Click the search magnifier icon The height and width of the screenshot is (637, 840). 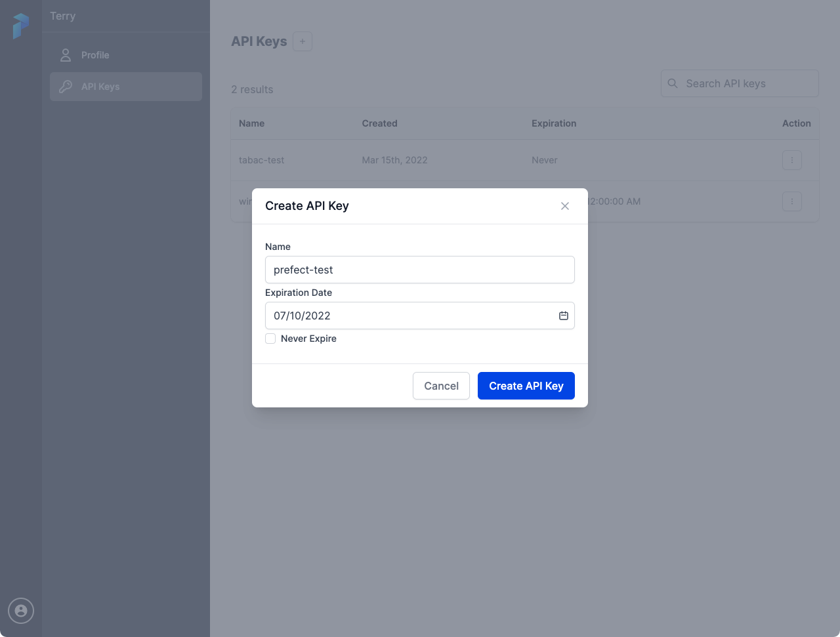click(673, 83)
